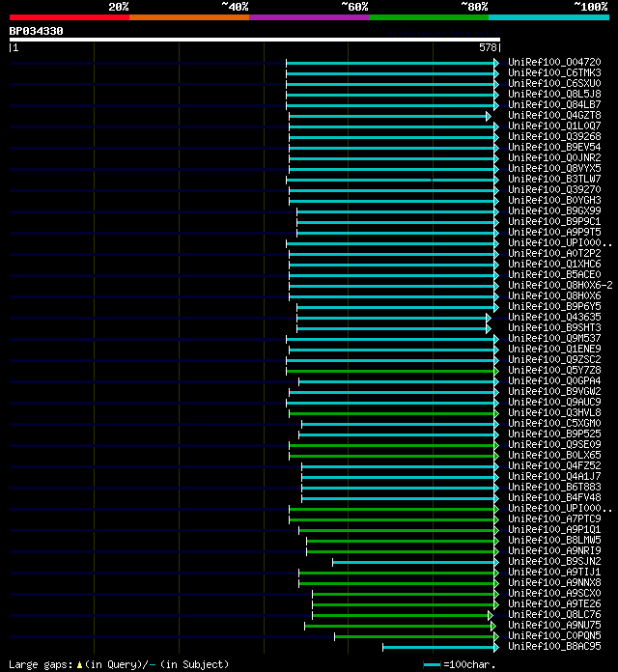Screen dimensions: 618x672
Task: Select label UniRef100_Q1L0Q7
Action: (554, 126)
